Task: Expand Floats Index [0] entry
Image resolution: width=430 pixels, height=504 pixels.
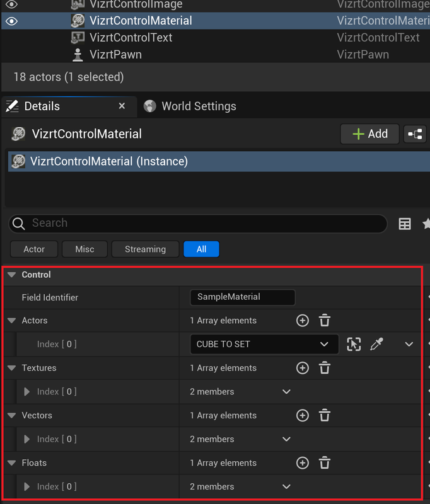Action: [27, 487]
